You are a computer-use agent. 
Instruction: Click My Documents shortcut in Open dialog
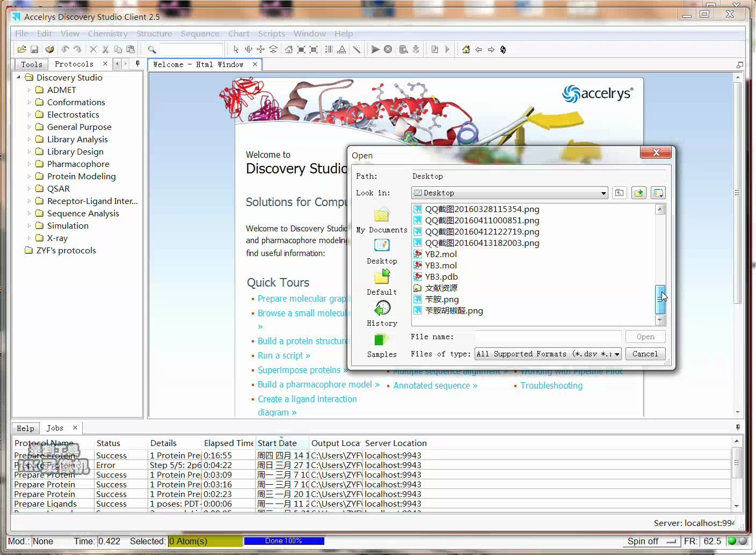click(x=382, y=220)
